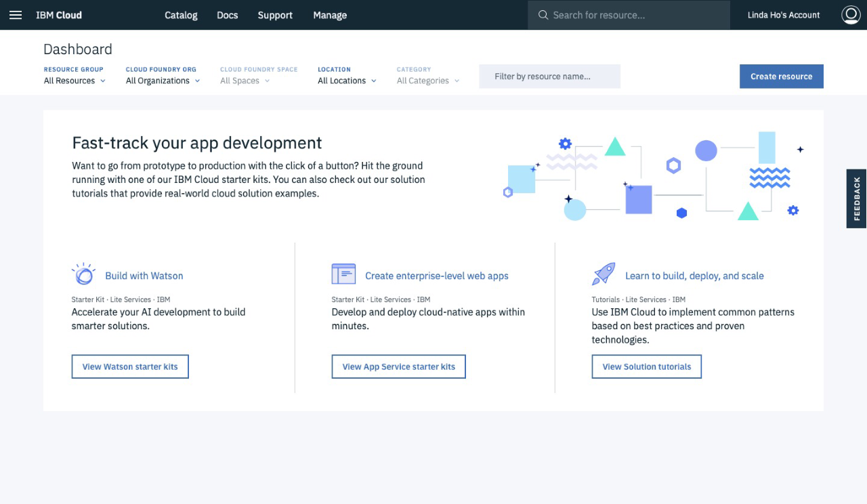Open Learn to build, deploy, and scale
867x504 pixels.
694,276
